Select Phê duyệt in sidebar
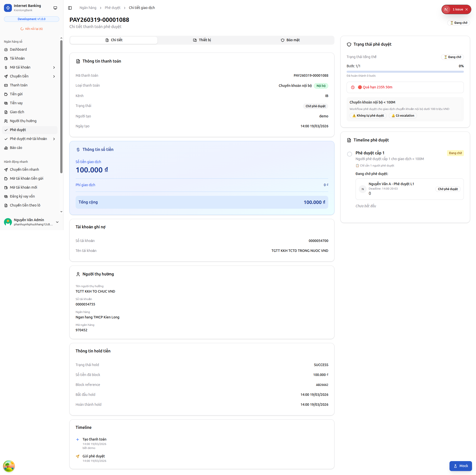 pos(30,130)
